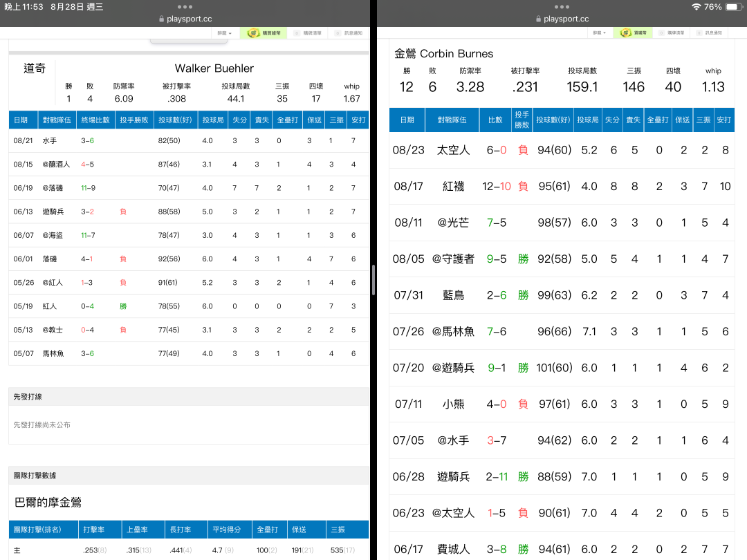Click Burnes' strikeout total 146
The image size is (747, 560).
(x=634, y=86)
